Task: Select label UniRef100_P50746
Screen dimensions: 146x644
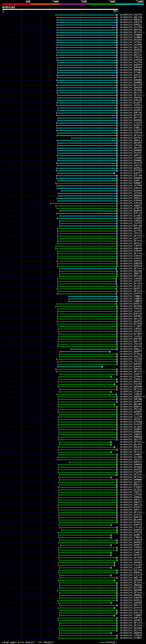Action: [x=131, y=409]
